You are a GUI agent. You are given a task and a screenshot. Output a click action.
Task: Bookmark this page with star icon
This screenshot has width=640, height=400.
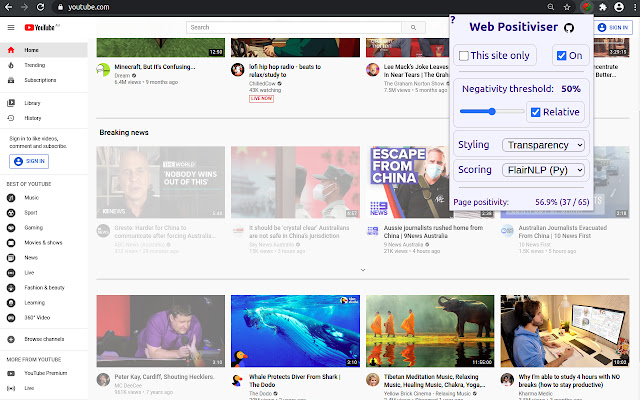point(567,7)
